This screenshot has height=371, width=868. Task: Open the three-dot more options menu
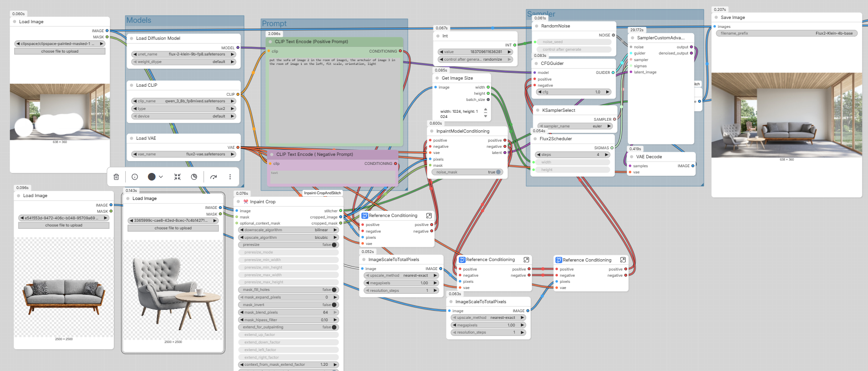(x=230, y=177)
